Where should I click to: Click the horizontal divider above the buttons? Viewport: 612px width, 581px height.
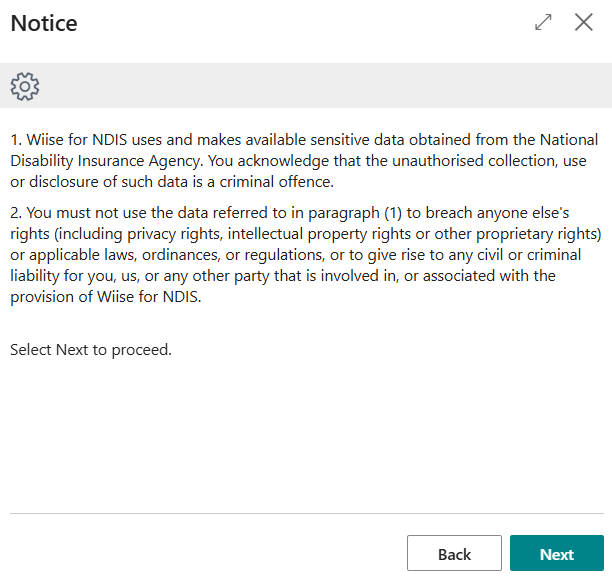click(307, 513)
